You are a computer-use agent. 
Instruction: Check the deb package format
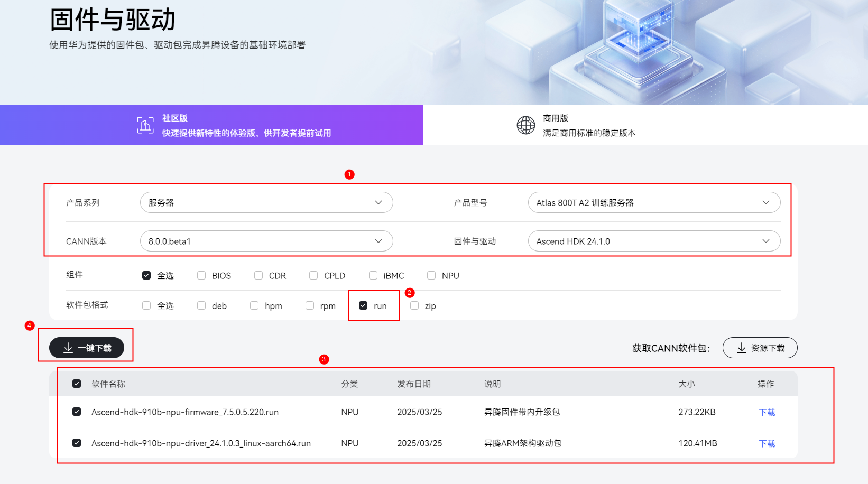(x=201, y=305)
